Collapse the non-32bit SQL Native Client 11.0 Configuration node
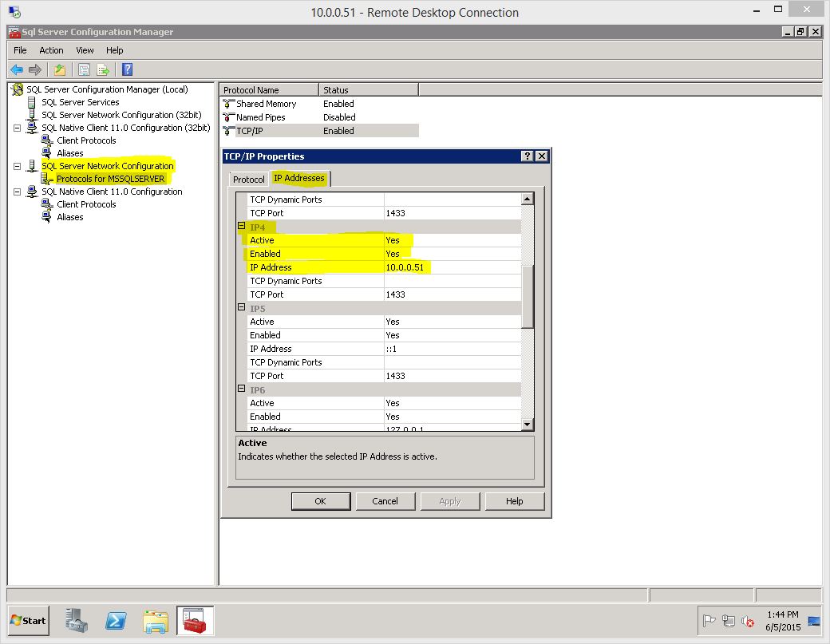 point(17,192)
